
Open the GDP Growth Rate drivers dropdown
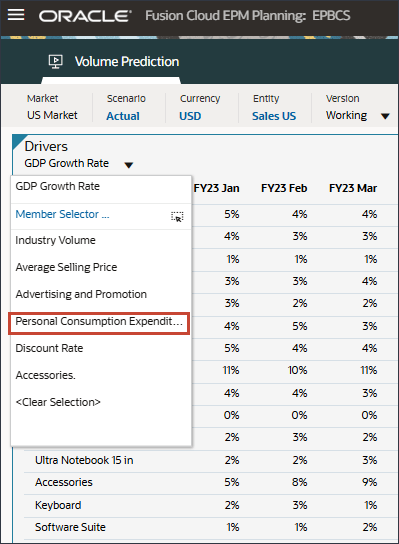point(129,165)
